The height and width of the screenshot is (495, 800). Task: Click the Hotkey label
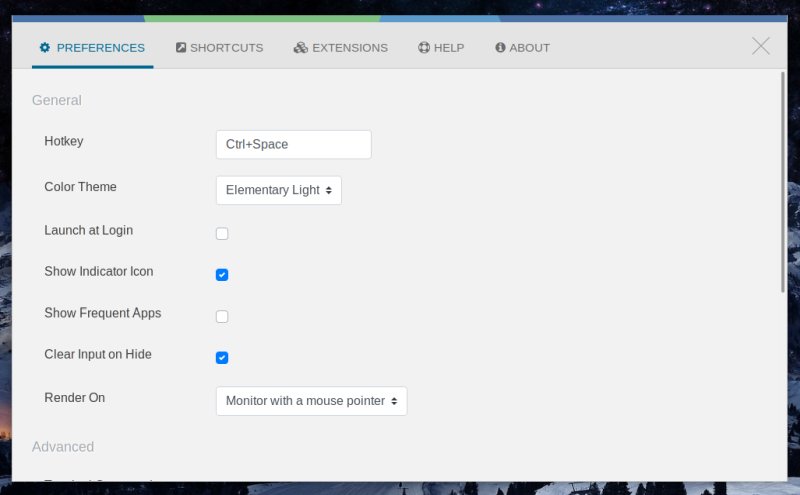tap(64, 141)
